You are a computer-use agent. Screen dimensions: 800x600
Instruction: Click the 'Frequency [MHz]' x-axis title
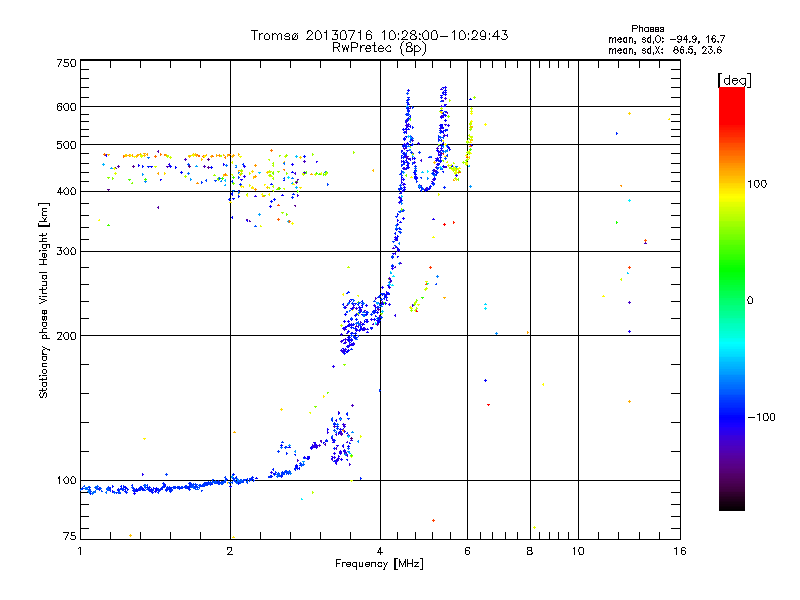[x=379, y=564]
